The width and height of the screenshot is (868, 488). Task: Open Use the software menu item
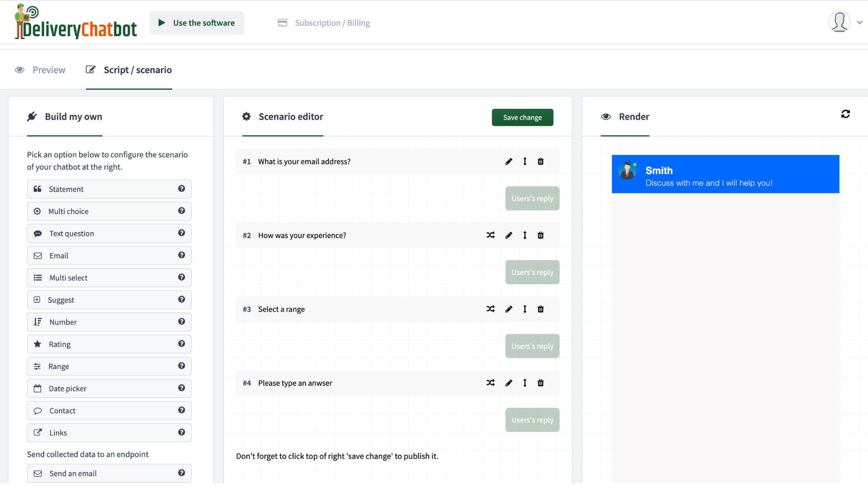pos(196,23)
